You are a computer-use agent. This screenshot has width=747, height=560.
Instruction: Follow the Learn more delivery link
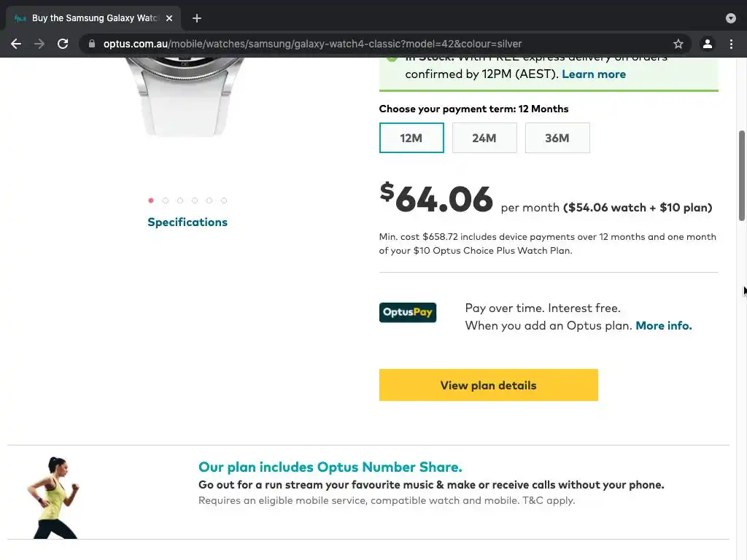[594, 74]
